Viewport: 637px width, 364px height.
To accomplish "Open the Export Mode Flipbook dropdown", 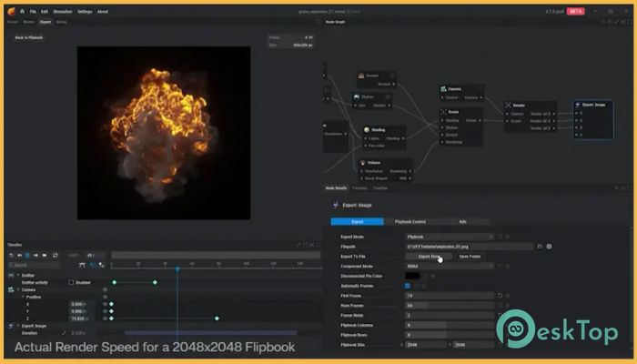I will tap(450, 237).
